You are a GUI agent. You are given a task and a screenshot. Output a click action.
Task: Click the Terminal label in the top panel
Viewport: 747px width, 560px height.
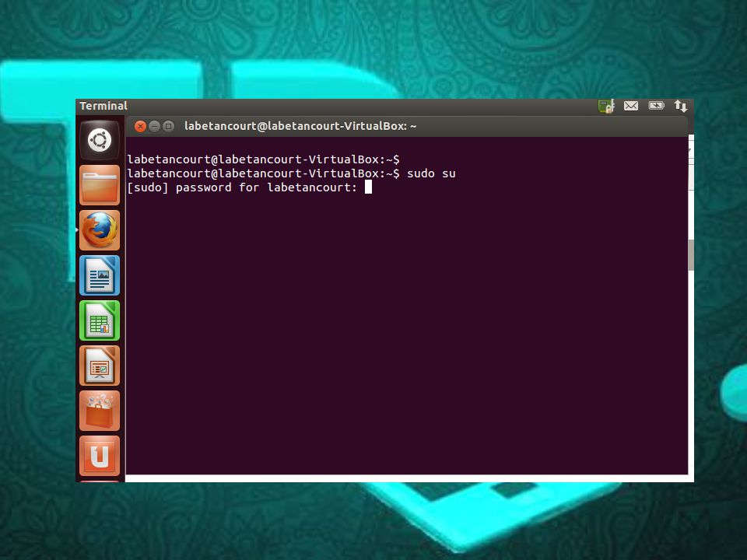(x=103, y=106)
